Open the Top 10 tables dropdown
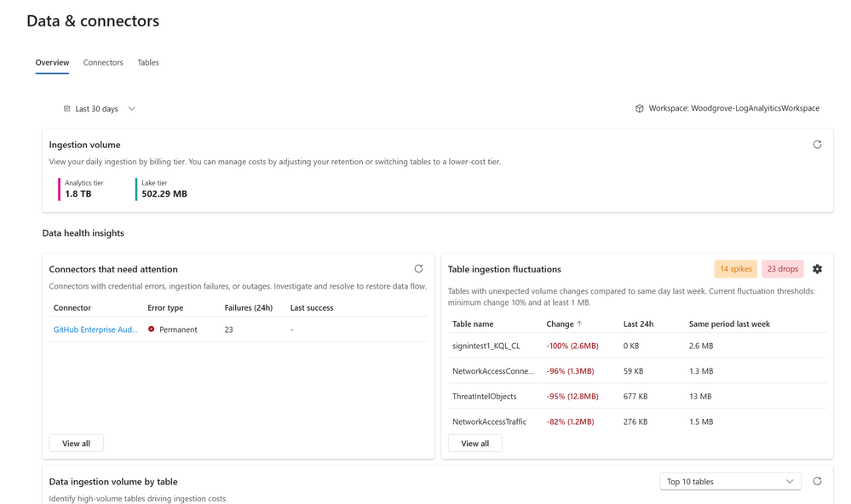851x504 pixels. (x=730, y=481)
